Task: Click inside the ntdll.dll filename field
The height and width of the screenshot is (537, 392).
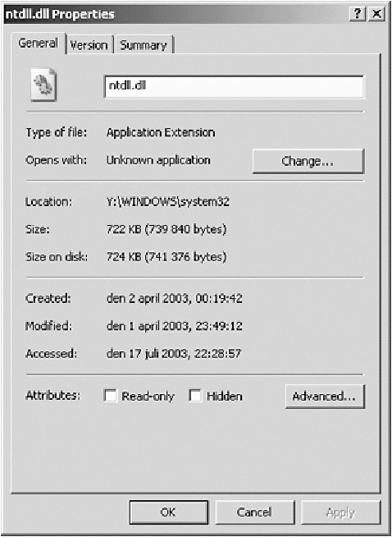Action: pyautogui.click(x=235, y=87)
